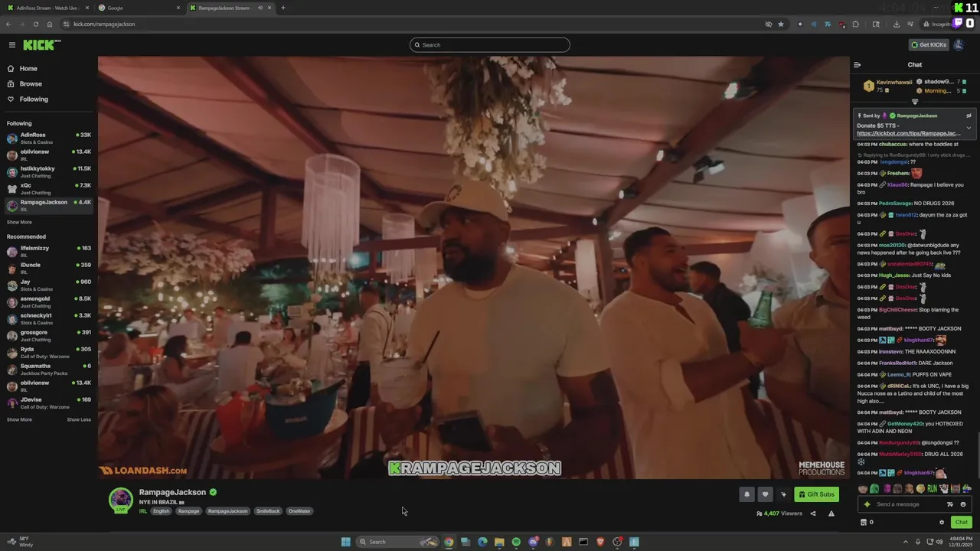Click the notification bell icon under the stream
The height and width of the screenshot is (551, 980).
coord(746,494)
